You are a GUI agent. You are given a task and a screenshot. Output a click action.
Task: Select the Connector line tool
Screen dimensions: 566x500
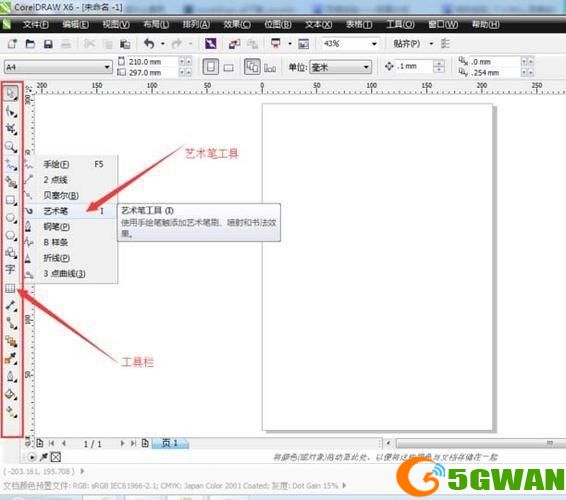click(11, 323)
